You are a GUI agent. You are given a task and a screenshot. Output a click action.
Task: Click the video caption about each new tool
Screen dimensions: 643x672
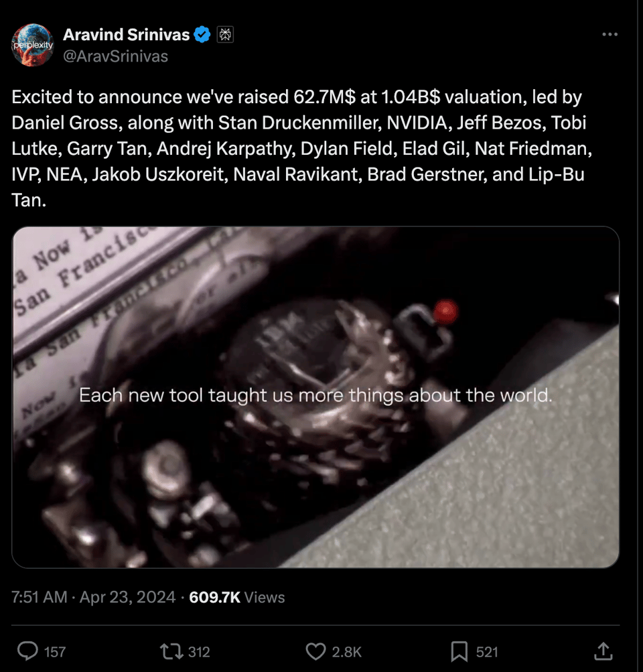point(315,395)
